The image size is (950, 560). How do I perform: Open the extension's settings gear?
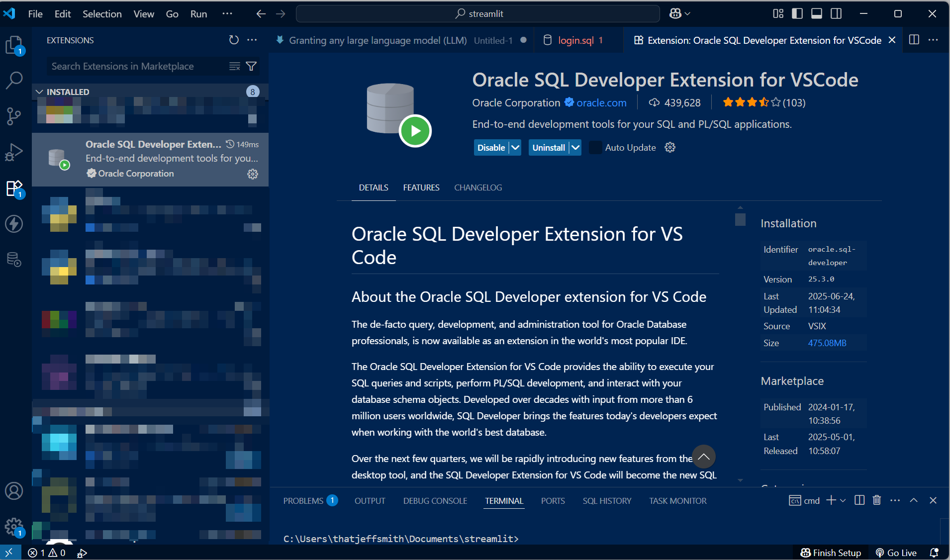click(x=669, y=147)
